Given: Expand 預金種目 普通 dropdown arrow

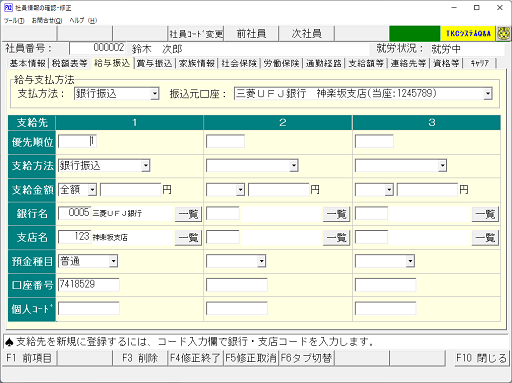Looking at the screenshot, I should point(113,261).
